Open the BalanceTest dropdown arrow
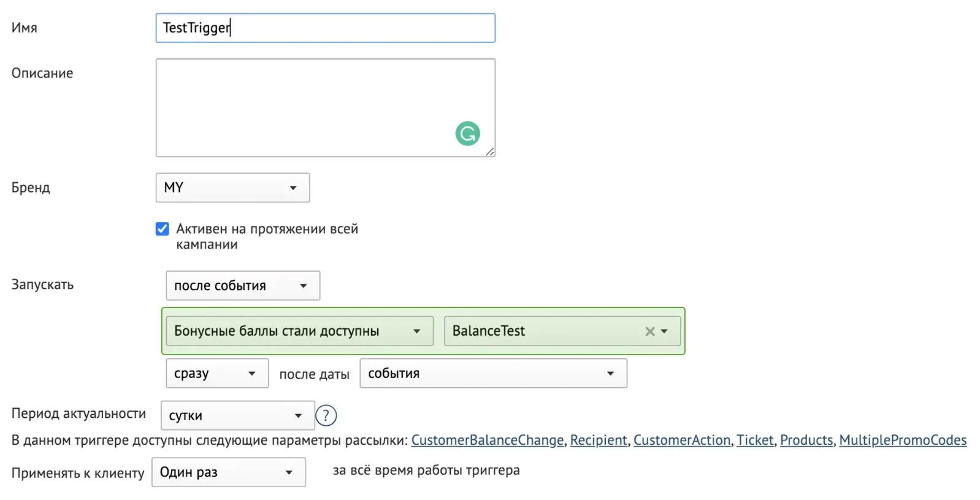Viewport: 980px width, 500px height. point(664,331)
